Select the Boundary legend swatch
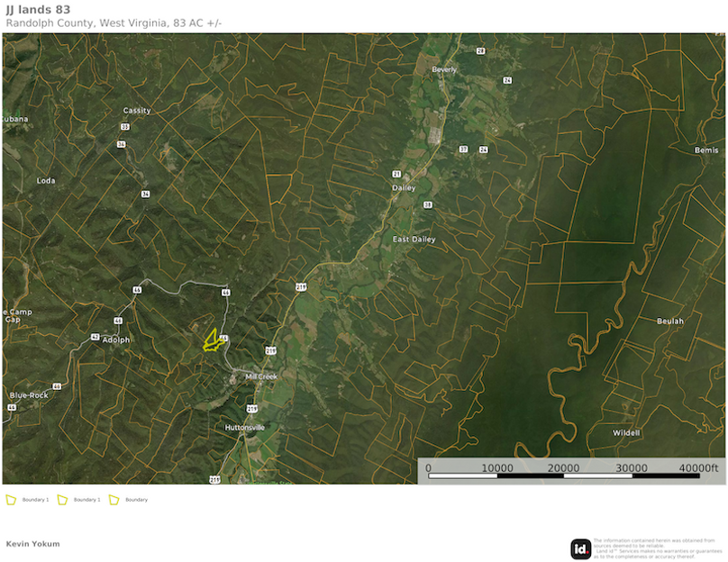Image resolution: width=728 pixels, height=562 pixels. coord(113,498)
